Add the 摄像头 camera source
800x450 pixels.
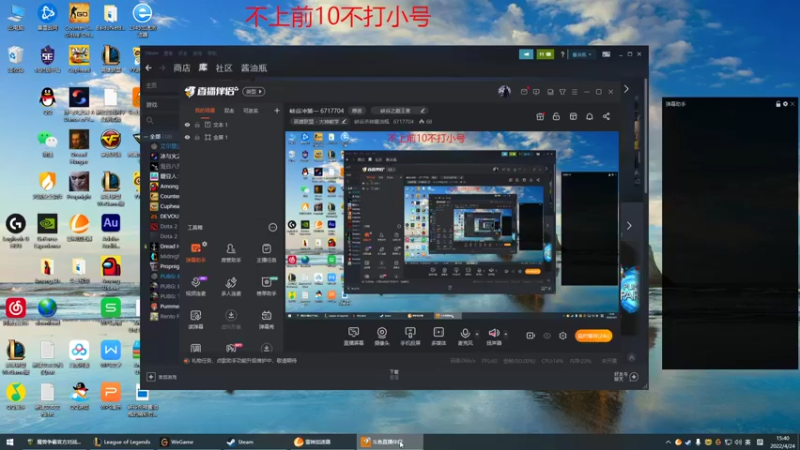382,336
